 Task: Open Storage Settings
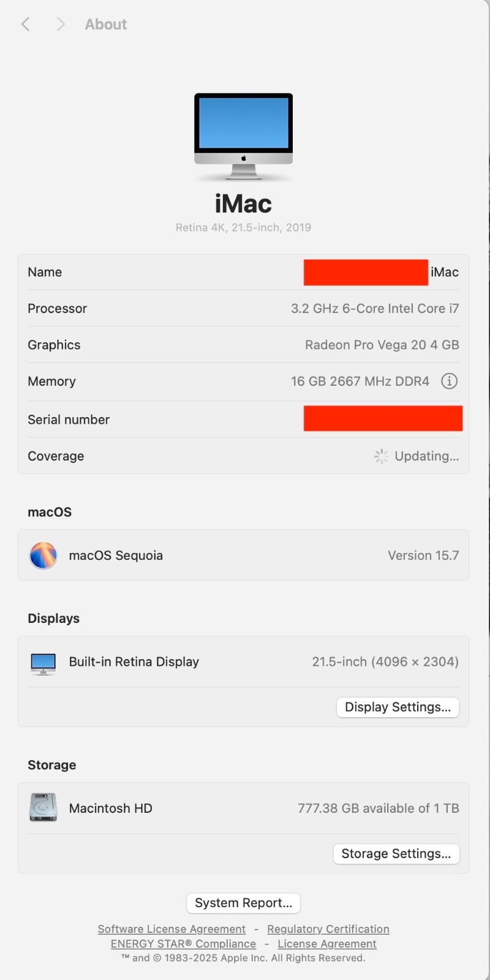[396, 853]
